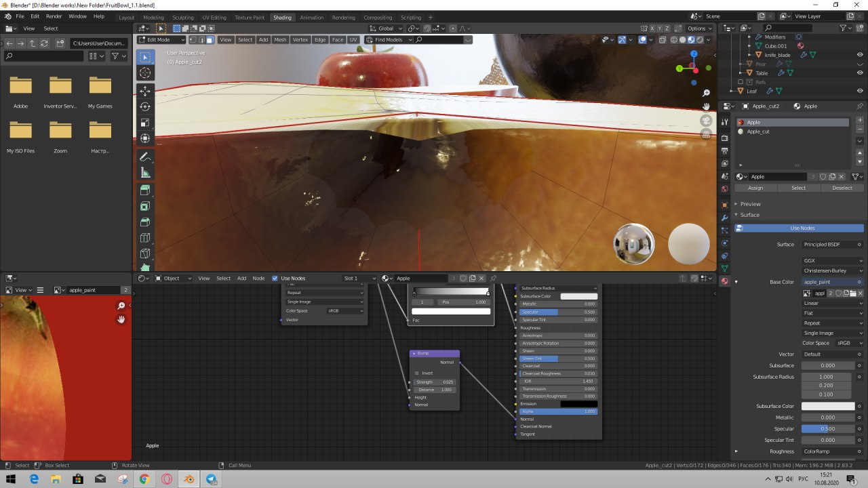Select the Cursor tool in the viewport toolbar
Image resolution: width=868 pixels, height=488 pixels.
coord(145,73)
